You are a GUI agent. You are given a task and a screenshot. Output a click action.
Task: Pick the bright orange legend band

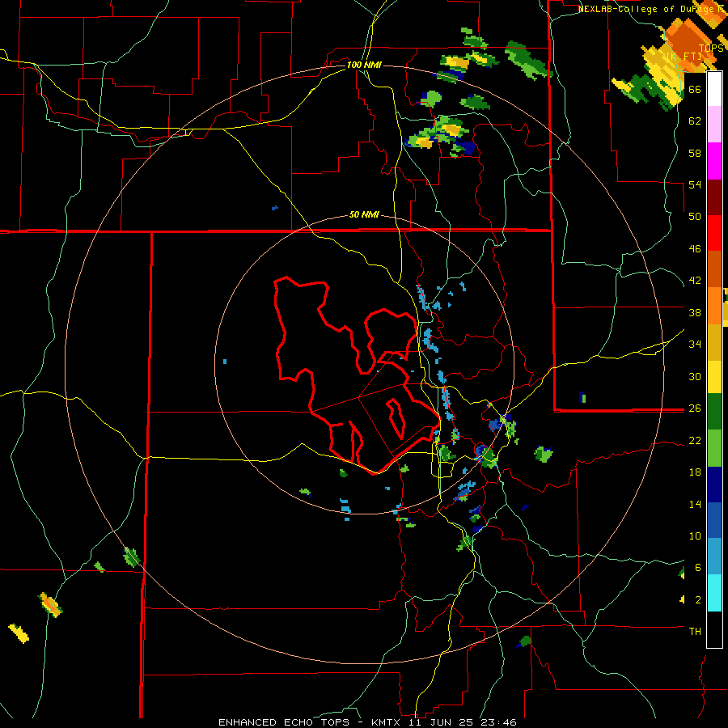(x=714, y=306)
